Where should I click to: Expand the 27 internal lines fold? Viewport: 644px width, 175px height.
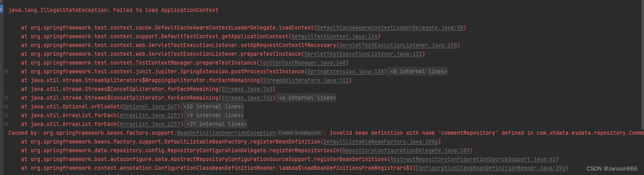216,124
